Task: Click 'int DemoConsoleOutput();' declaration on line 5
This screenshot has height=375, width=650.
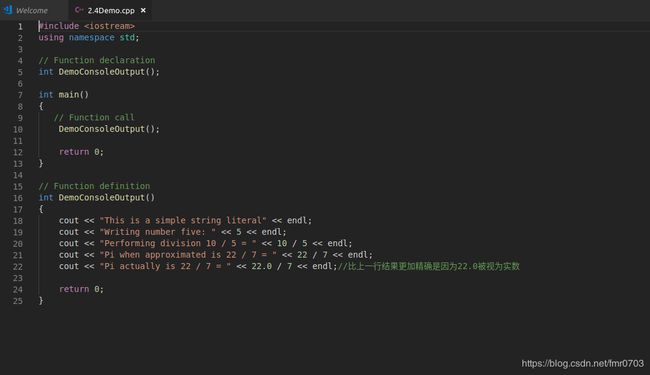Action: (x=99, y=72)
